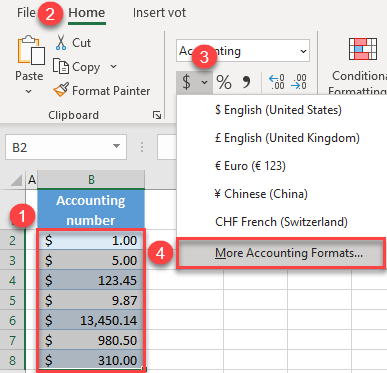Select row 2 header
The image size is (387, 373).
point(12,240)
